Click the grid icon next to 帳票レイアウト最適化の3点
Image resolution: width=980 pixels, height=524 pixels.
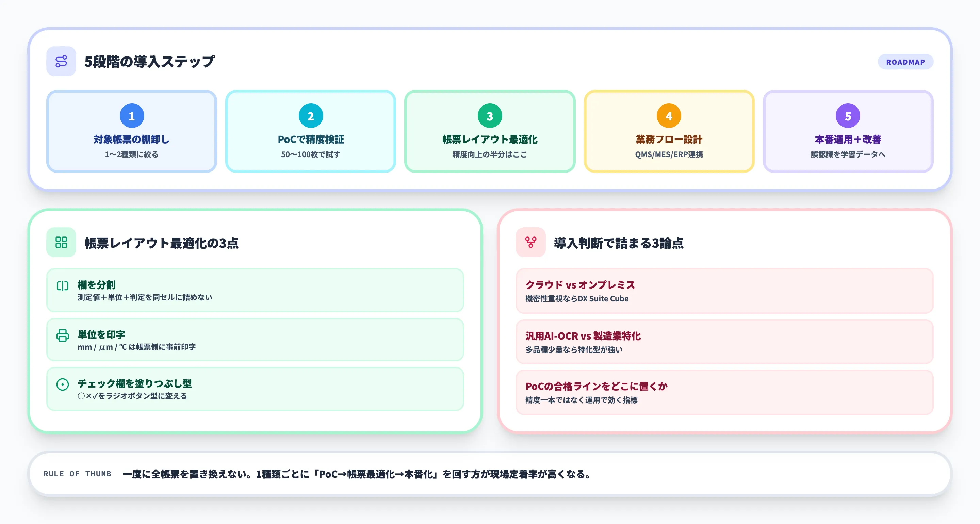point(61,242)
